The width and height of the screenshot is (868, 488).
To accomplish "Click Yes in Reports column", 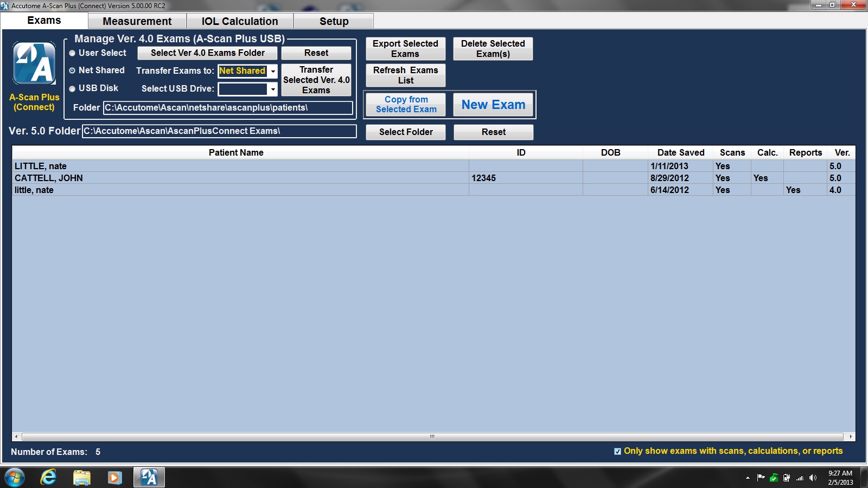I will [x=805, y=190].
